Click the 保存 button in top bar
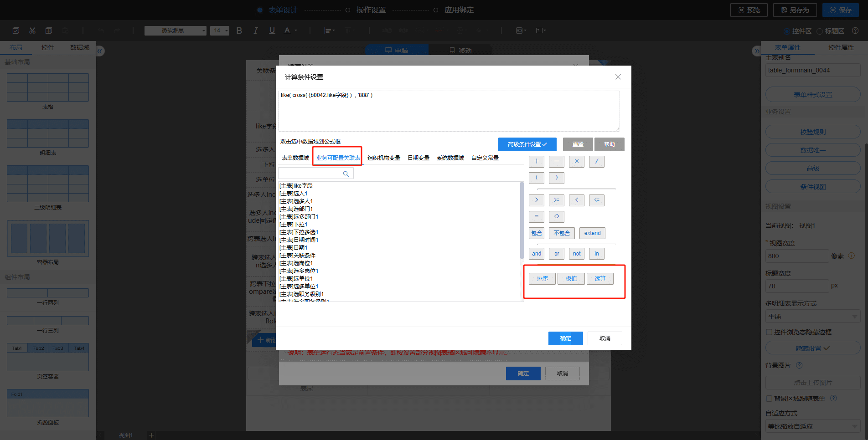Viewport: 868px width, 440px height. [841, 10]
